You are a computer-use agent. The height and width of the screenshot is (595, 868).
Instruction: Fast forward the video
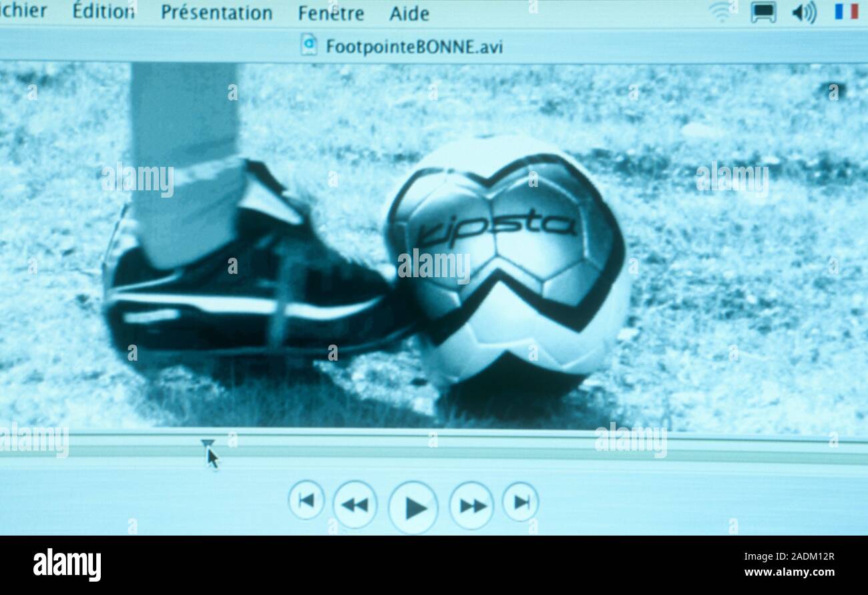tap(471, 506)
